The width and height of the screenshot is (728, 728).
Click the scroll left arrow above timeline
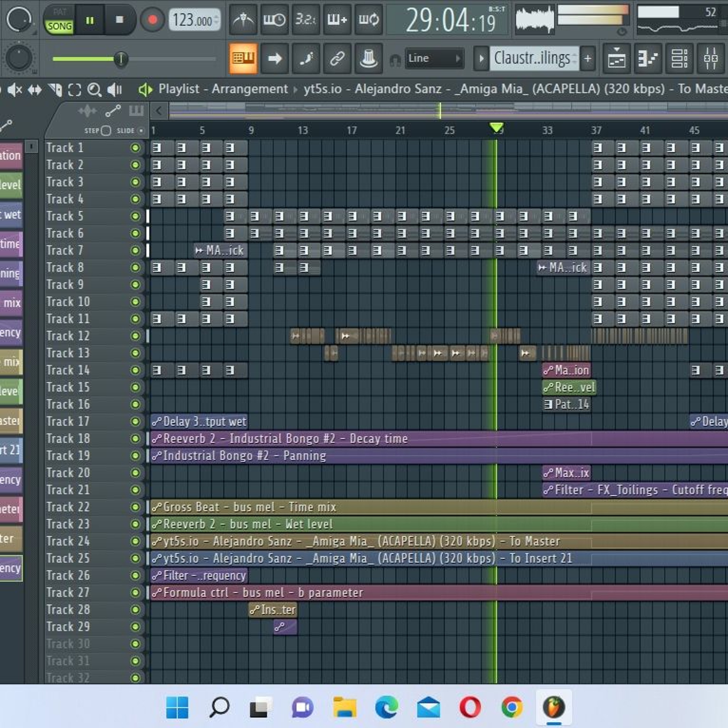coord(159,111)
